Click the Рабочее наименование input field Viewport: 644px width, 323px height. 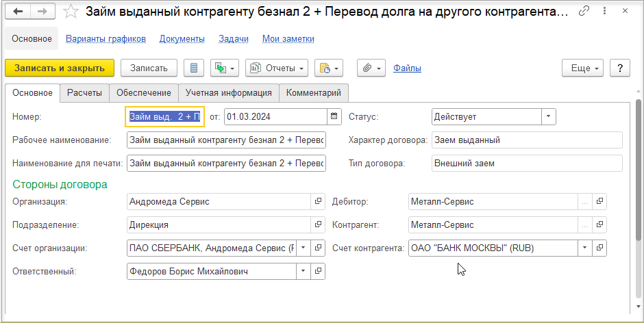(x=226, y=140)
